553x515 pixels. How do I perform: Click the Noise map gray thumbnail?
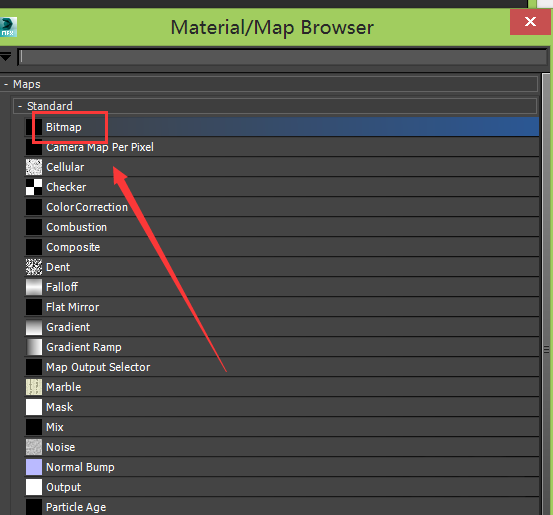pos(34,447)
